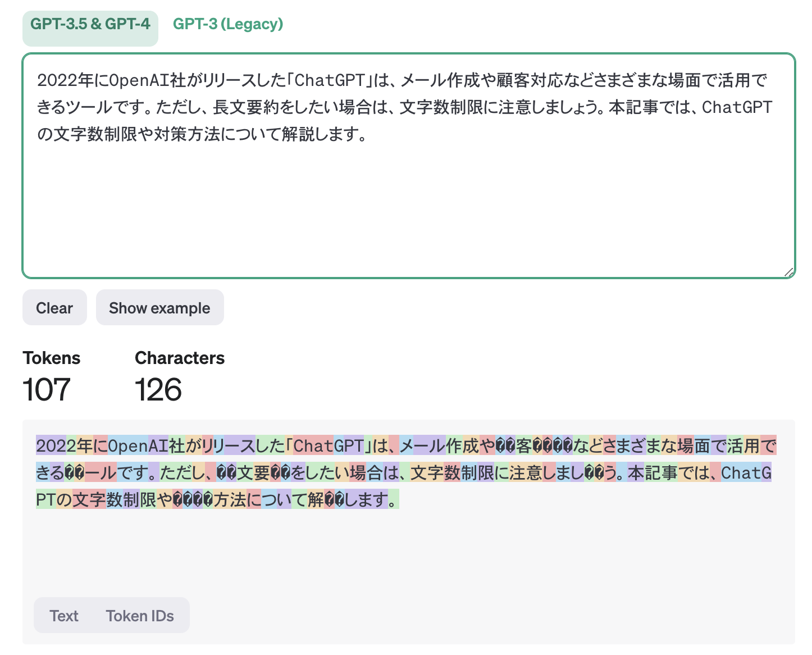Switch to the GPT-3.5 & GPT-4 tab
The width and height of the screenshot is (812, 655).
90,25
